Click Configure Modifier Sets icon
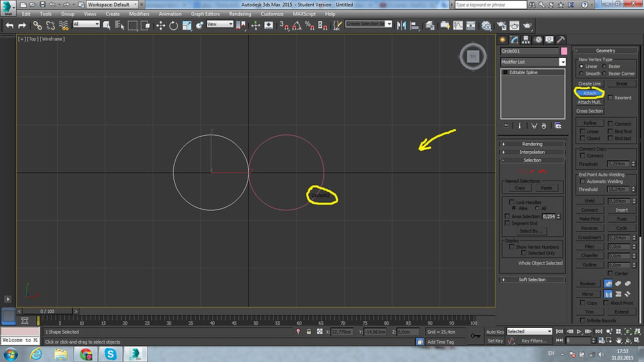 coord(558,126)
